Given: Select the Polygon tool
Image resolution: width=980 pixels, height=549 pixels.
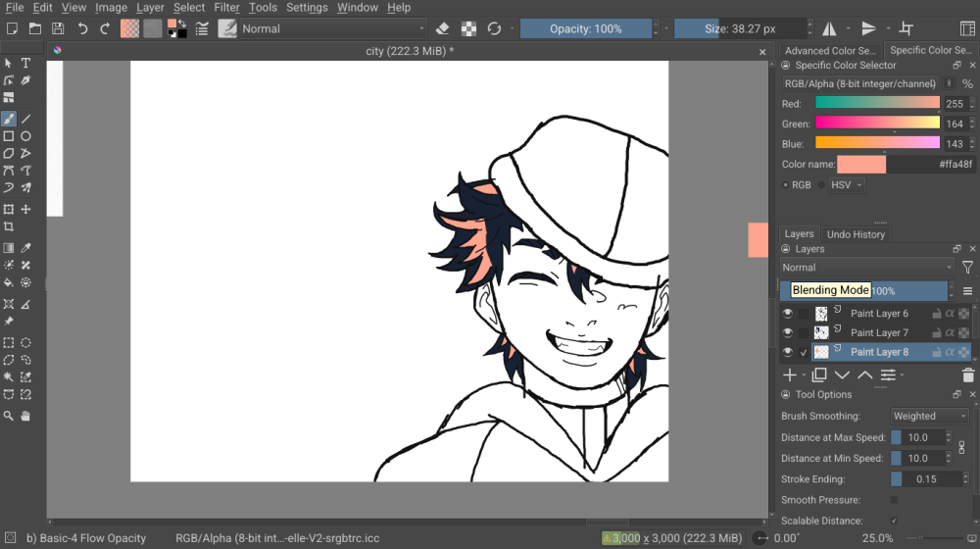Looking at the screenshot, I should [9, 153].
